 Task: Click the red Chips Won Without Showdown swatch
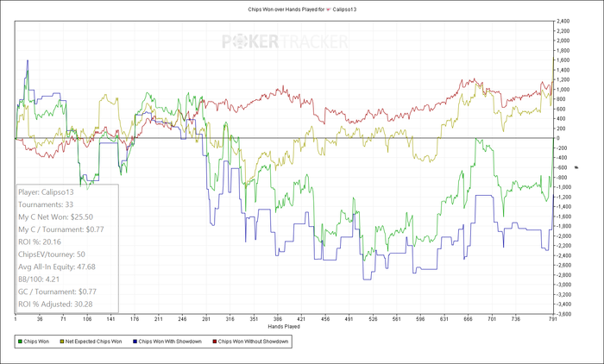[x=215, y=342]
